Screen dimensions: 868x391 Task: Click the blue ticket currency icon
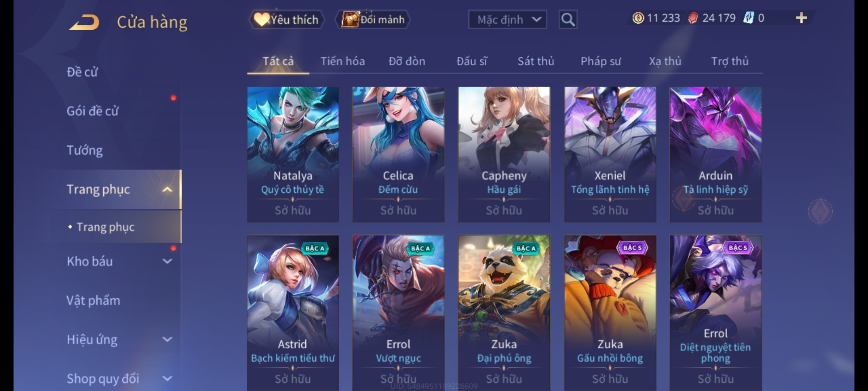748,18
